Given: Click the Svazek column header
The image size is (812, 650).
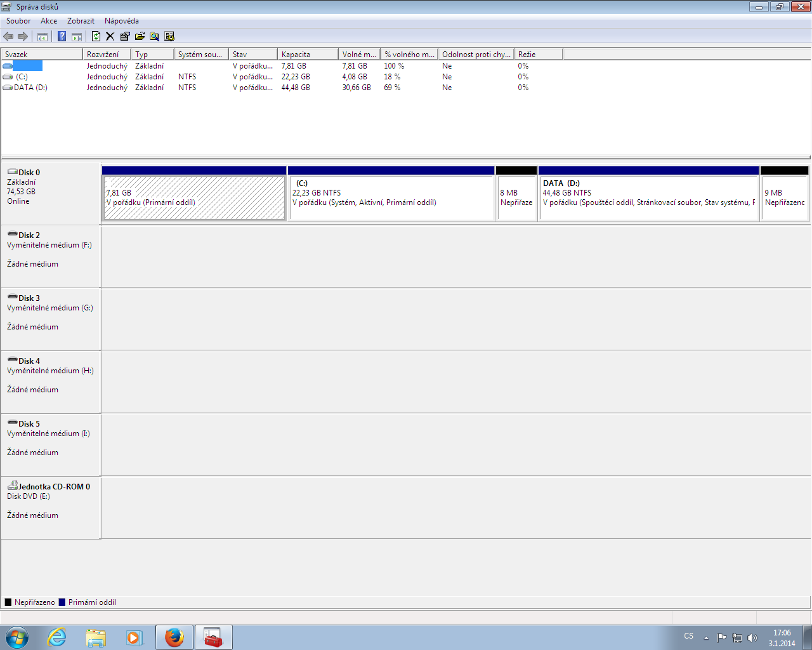Looking at the screenshot, I should pos(42,55).
